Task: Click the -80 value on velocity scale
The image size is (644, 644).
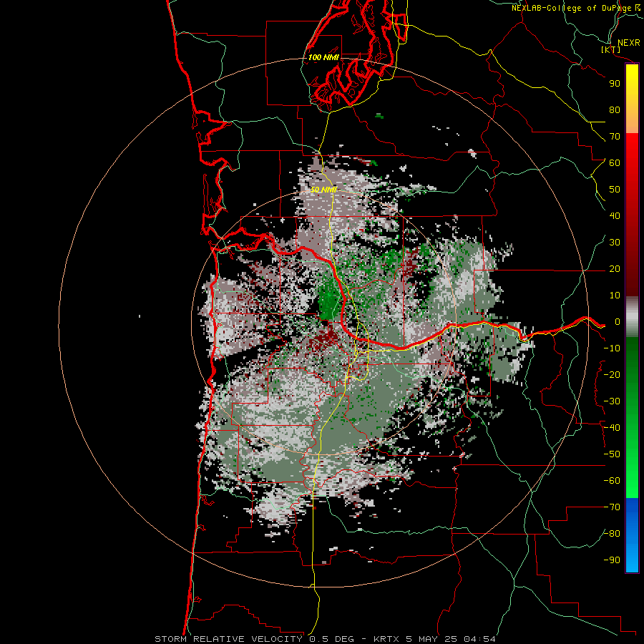Action: pos(612,534)
